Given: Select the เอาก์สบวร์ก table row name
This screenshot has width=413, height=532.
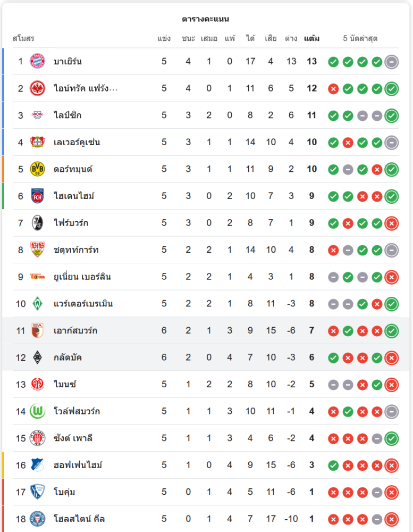Looking at the screenshot, I should tap(75, 331).
